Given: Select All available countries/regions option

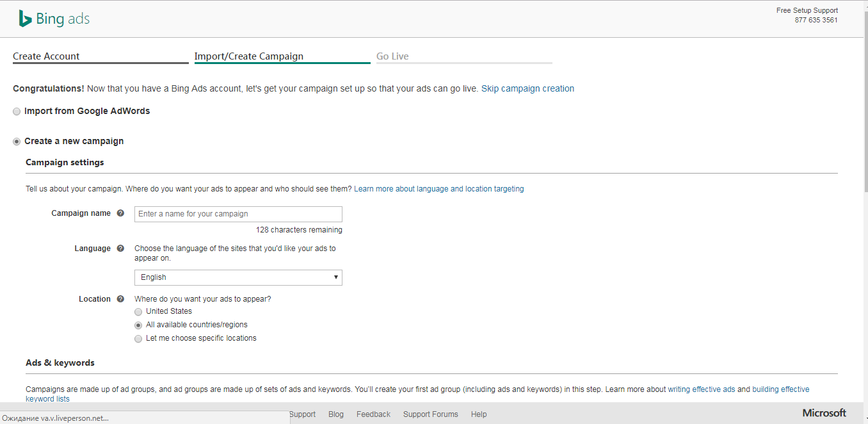Looking at the screenshot, I should pos(138,325).
